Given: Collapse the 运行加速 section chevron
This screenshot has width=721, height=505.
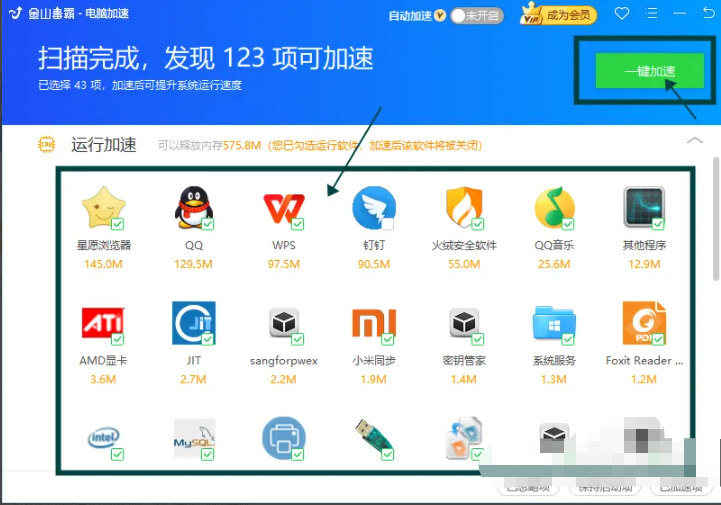Looking at the screenshot, I should tap(694, 140).
